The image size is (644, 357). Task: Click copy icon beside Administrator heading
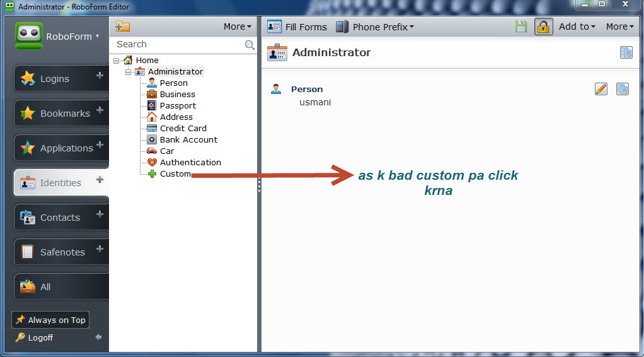click(x=626, y=52)
